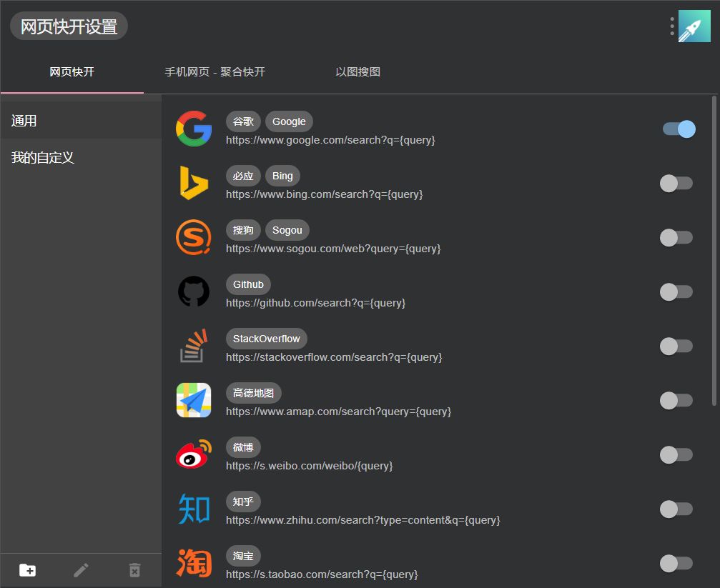Open the 以图搜图 tab
Viewport: 720px width, 588px height.
pyautogui.click(x=357, y=72)
